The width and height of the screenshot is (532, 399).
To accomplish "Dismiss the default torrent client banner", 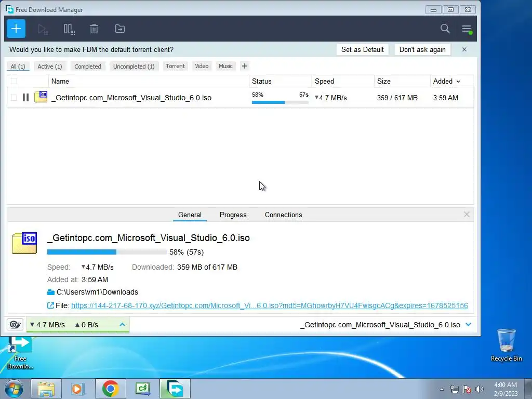I will pyautogui.click(x=464, y=49).
